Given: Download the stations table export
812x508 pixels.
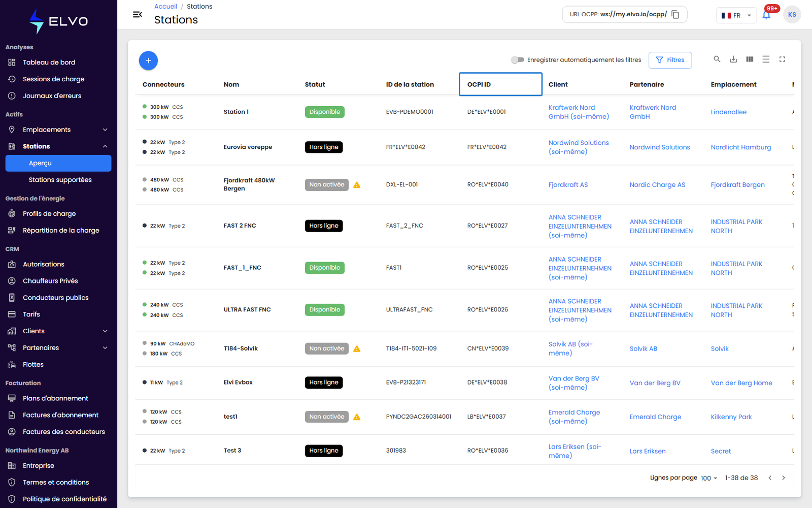Looking at the screenshot, I should tap(733, 59).
